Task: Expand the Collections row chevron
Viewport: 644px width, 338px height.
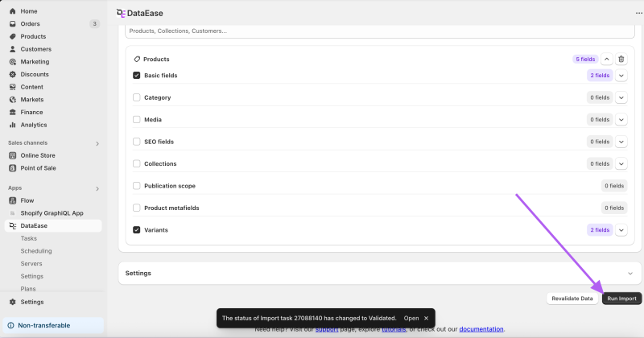Action: pos(621,164)
